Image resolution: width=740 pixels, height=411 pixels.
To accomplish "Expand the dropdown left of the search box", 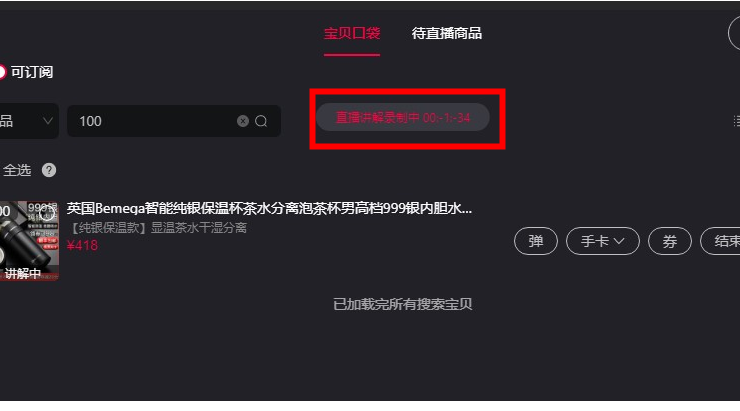I will pyautogui.click(x=29, y=121).
